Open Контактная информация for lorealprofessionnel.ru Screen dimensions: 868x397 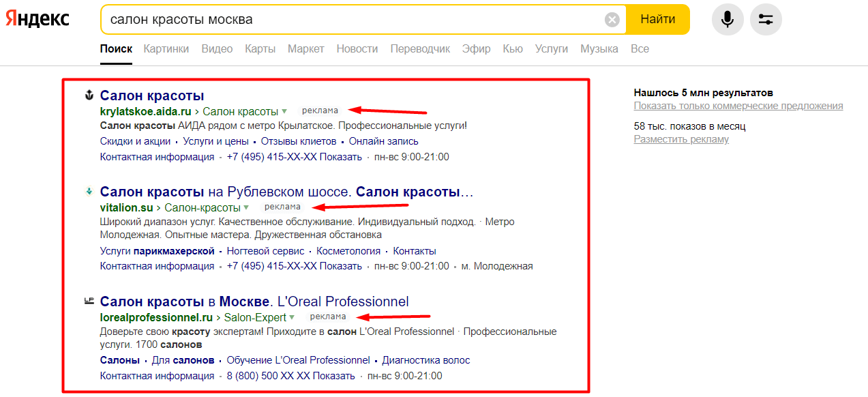[158, 376]
